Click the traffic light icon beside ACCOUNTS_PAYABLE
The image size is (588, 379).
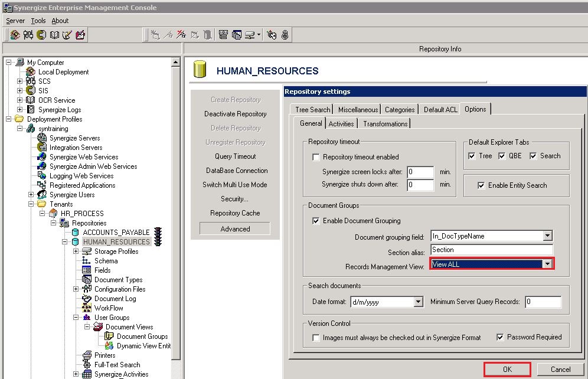pyautogui.click(x=158, y=233)
